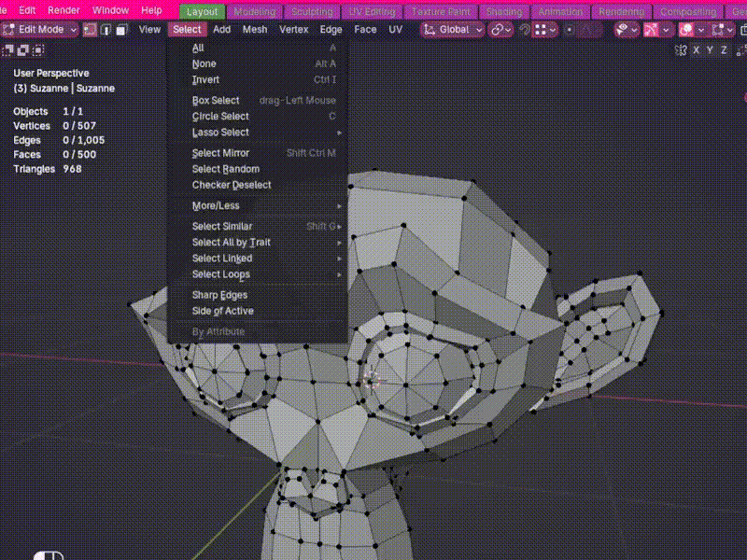Click the snap-to grid increment icon
Screen dimensions: 747x560
pyautogui.click(x=541, y=30)
